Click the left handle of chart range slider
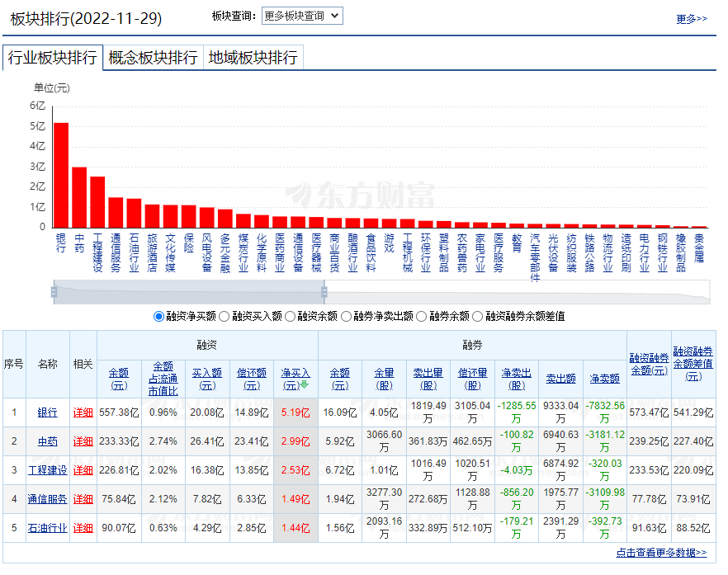The width and height of the screenshot is (728, 575). coord(54,291)
